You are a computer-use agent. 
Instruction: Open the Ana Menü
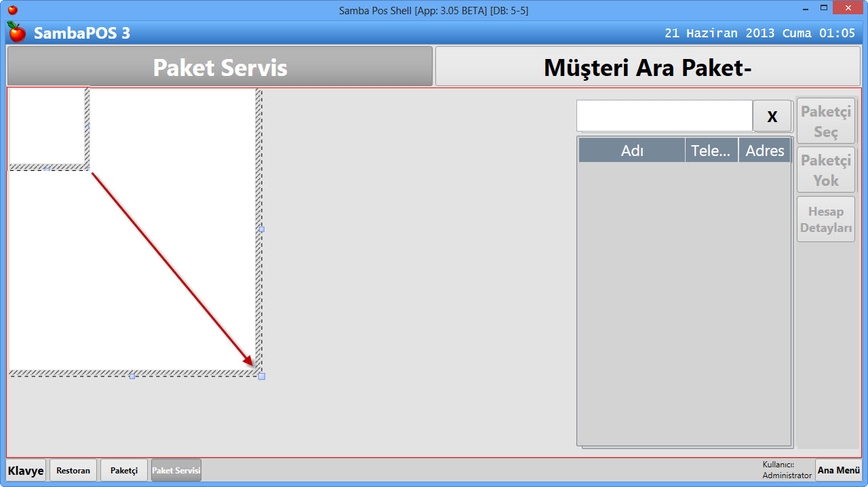click(838, 469)
